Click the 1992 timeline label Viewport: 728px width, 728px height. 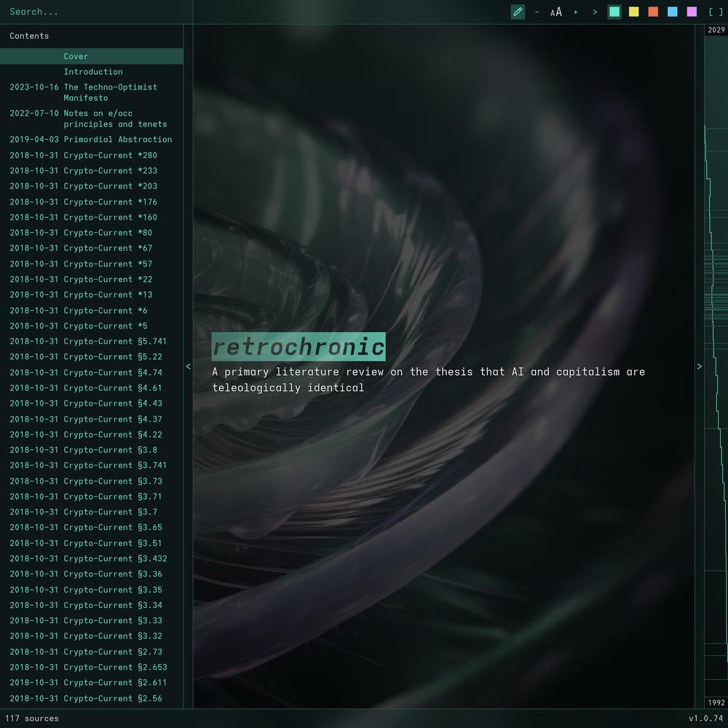[716, 703]
